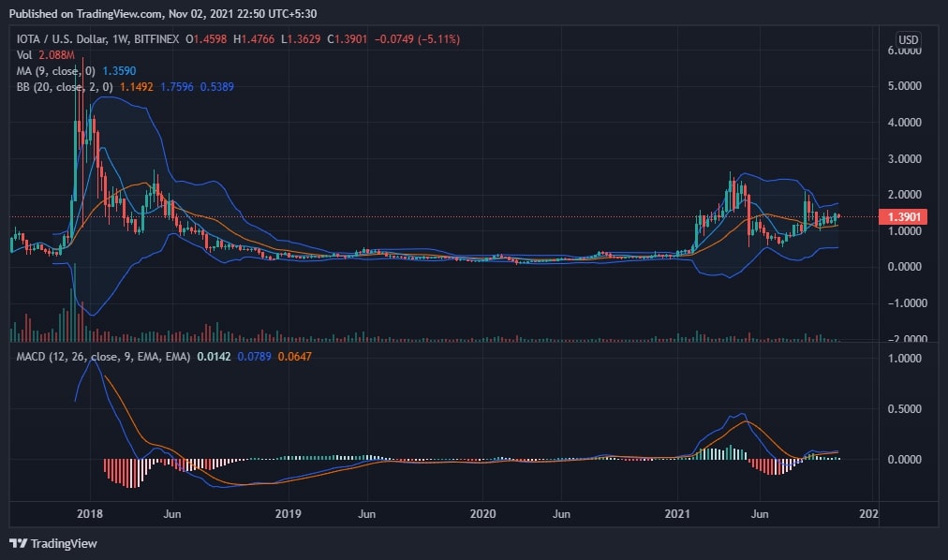Click the Vol indicator legend
948x560 pixels.
coord(22,54)
